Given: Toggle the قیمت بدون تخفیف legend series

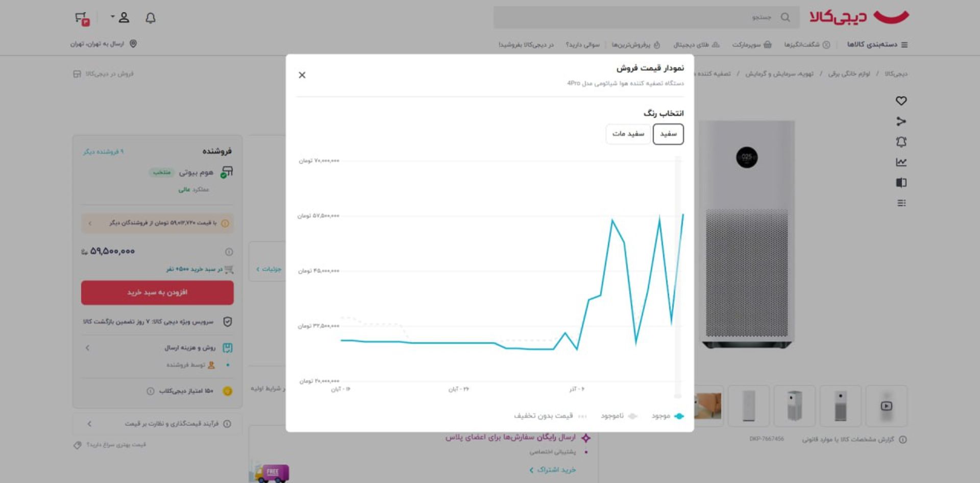Looking at the screenshot, I should point(550,416).
